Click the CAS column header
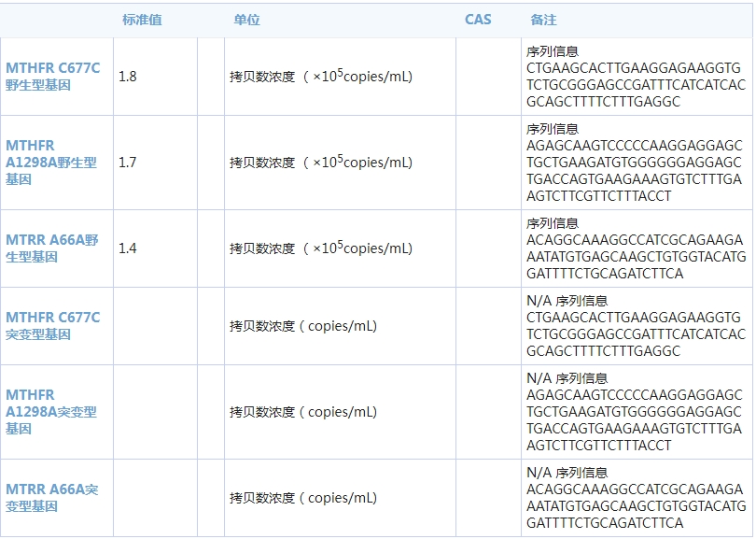The width and height of the screenshot is (756, 539). 478,20
